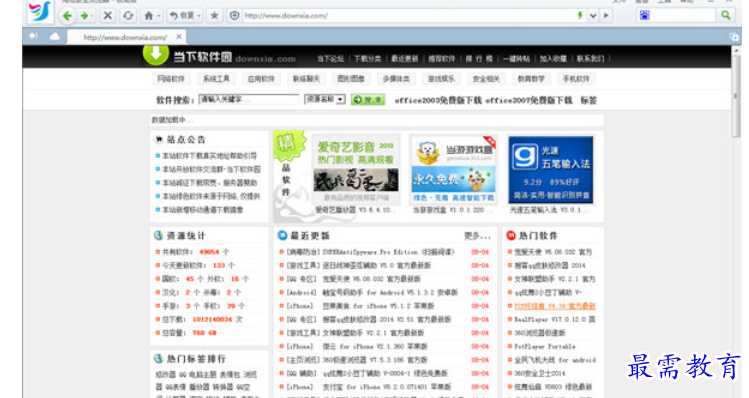
Task: Open office2007免费版下载 link
Action: (529, 100)
